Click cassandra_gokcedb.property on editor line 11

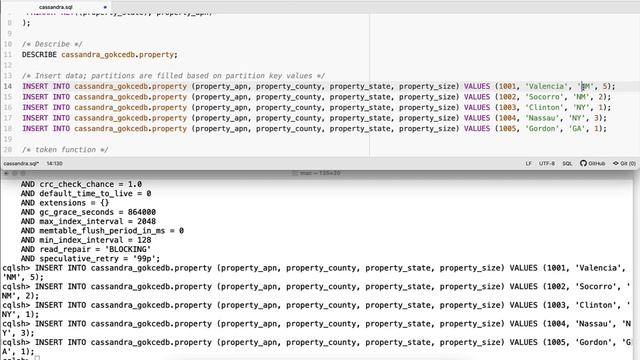(x=118, y=55)
